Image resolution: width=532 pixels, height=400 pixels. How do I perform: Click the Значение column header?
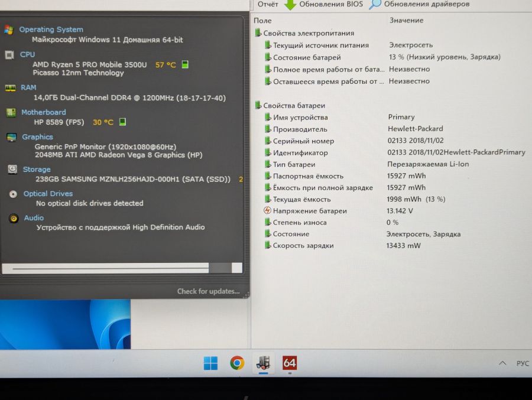pyautogui.click(x=406, y=20)
